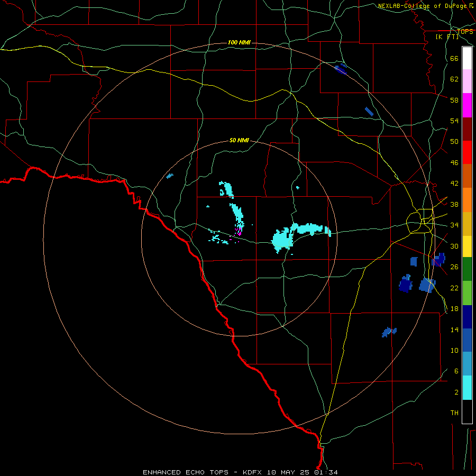Pick the light orange legend swatch
The width and height of the screenshot is (476, 476).
tap(467, 200)
